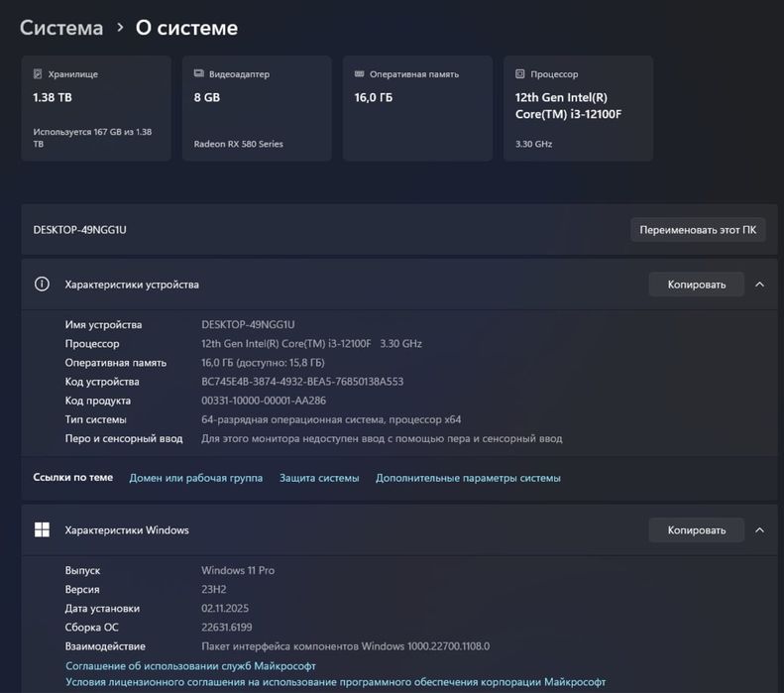
Task: Click the Версия label
Action: [82, 589]
